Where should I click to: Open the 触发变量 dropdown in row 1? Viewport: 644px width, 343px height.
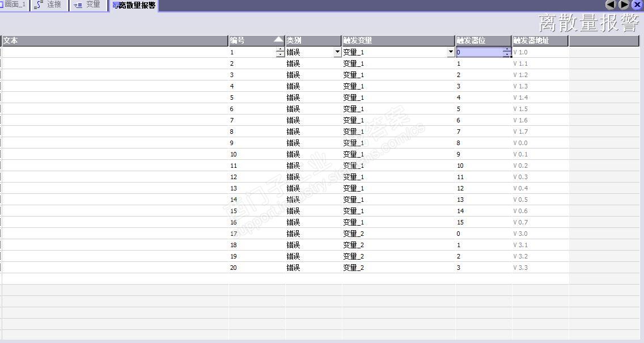451,52
